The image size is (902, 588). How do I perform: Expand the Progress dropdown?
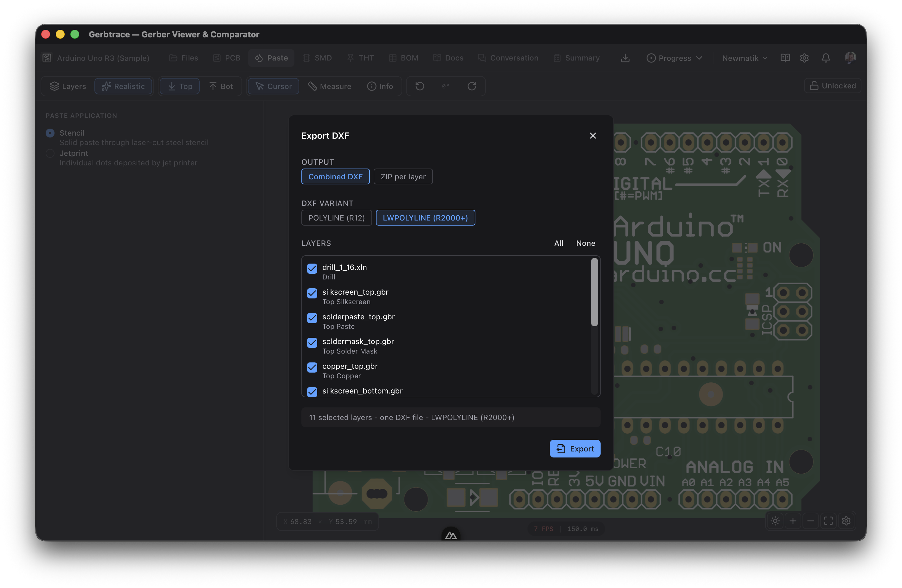pyautogui.click(x=674, y=58)
